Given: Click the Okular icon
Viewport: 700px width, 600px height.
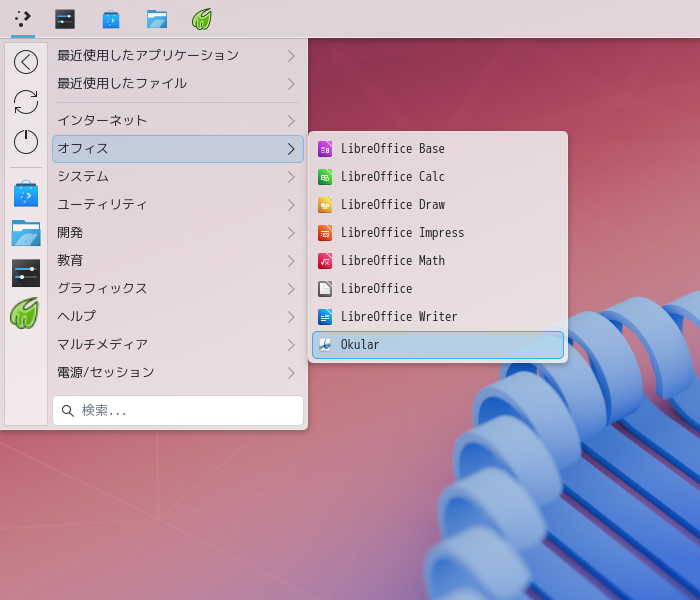Looking at the screenshot, I should pos(325,345).
